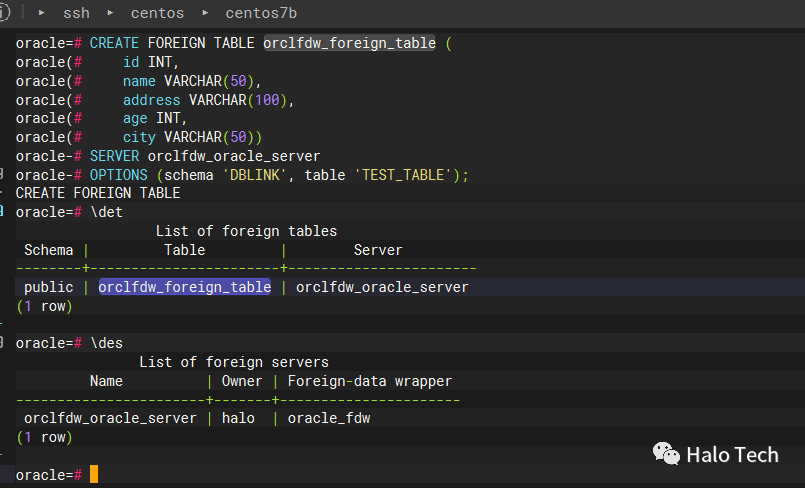Click the arrow before centos breadcrumb
Image resolution: width=805 pixels, height=488 pixels.
[x=110, y=13]
